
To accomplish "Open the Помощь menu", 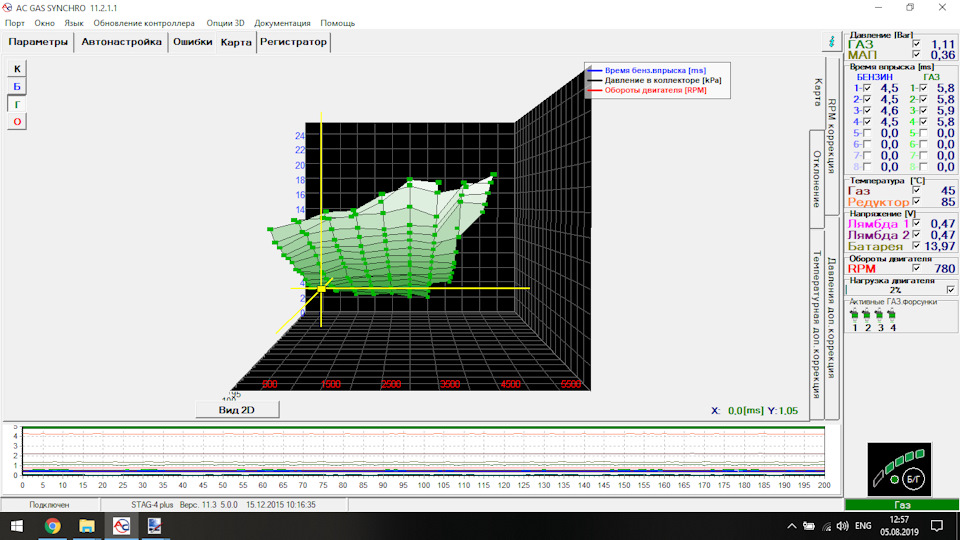I will pos(337,23).
